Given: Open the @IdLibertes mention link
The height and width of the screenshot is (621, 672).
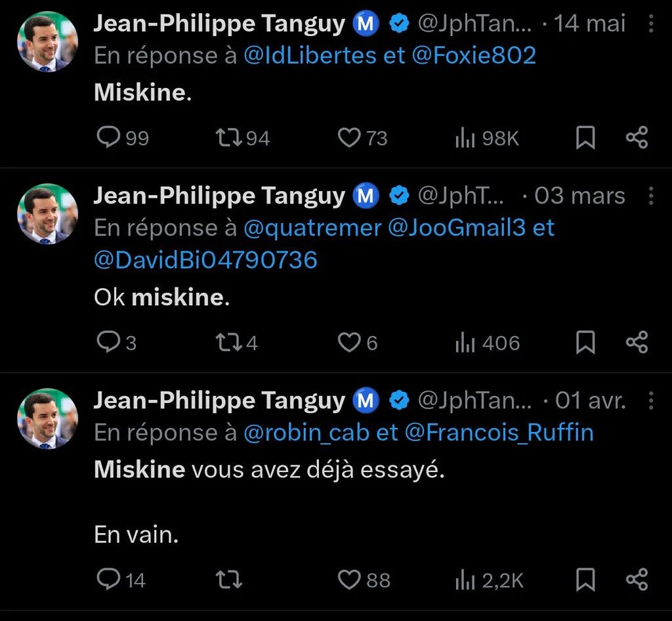Looking at the screenshot, I should tap(310, 55).
